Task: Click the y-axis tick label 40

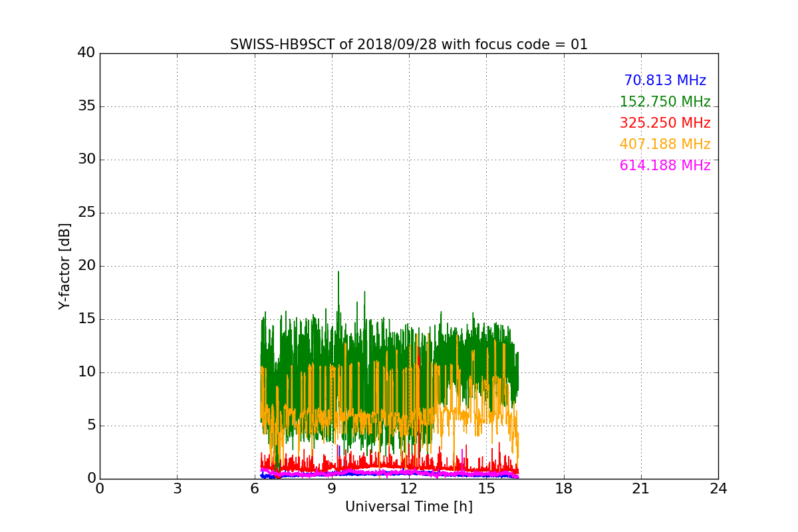Action: pos(86,53)
